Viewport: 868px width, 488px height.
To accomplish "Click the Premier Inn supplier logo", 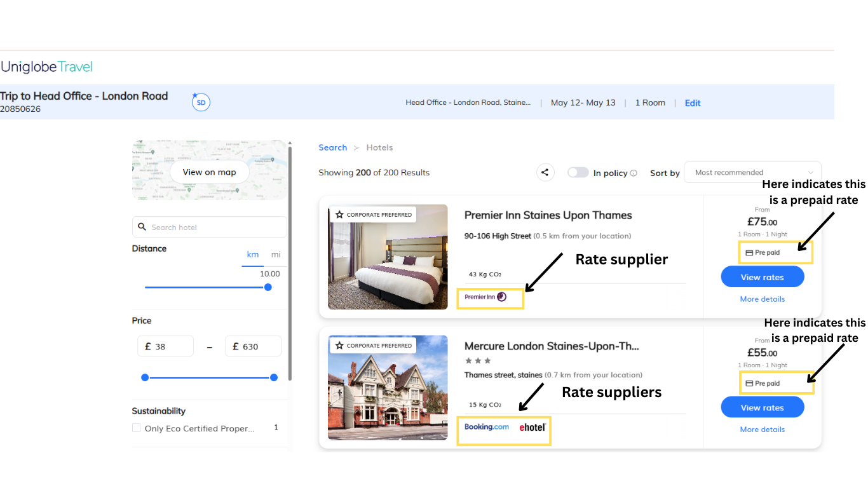I will [485, 297].
